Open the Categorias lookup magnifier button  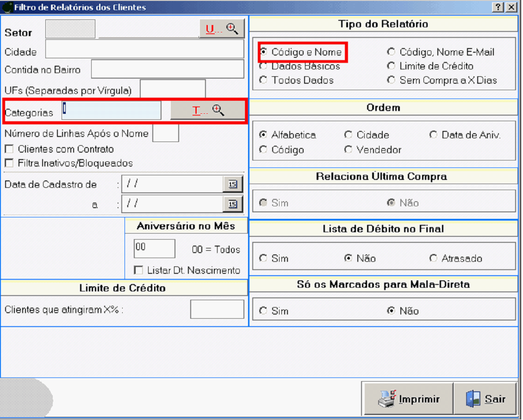tap(208, 111)
